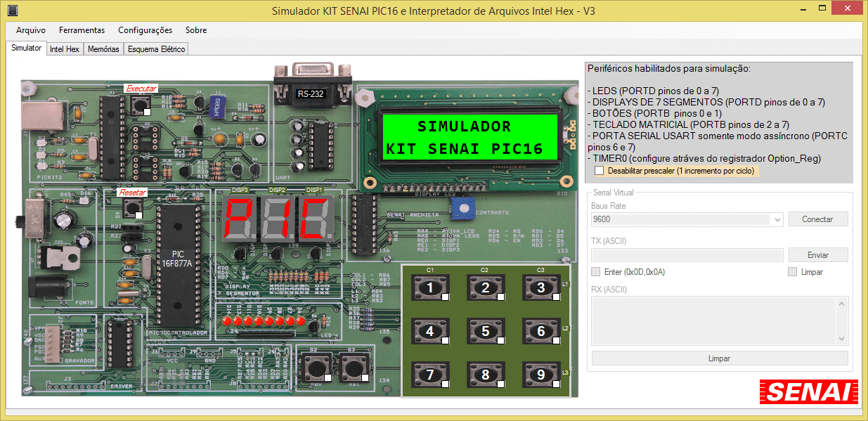Push keypad button 3

coord(540,287)
